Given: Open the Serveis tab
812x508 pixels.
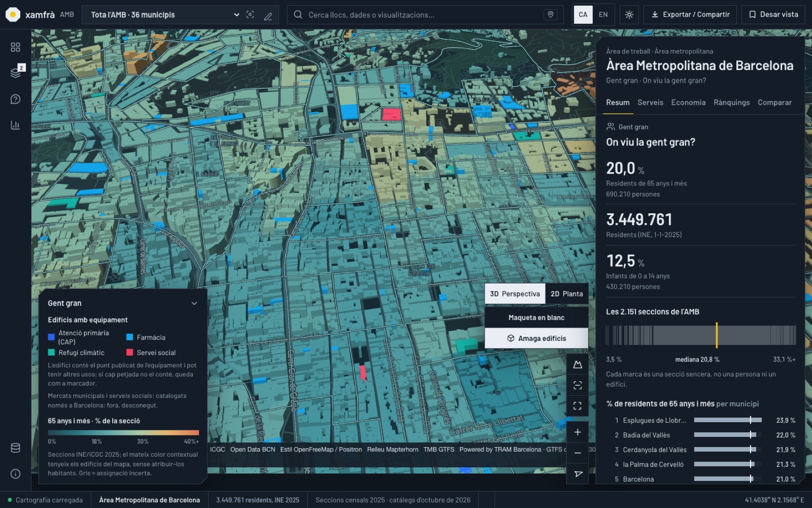Looking at the screenshot, I should point(650,103).
